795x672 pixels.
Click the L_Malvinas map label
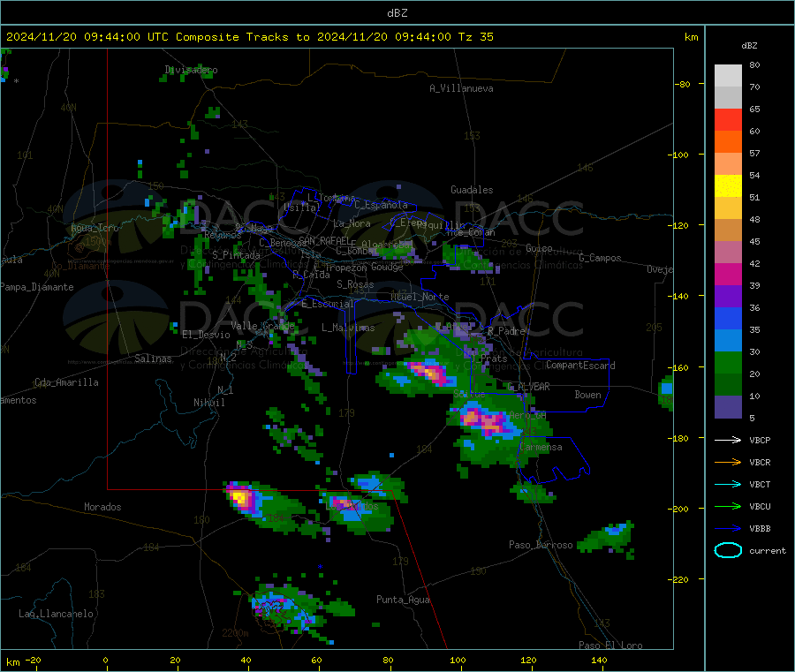[x=348, y=328]
